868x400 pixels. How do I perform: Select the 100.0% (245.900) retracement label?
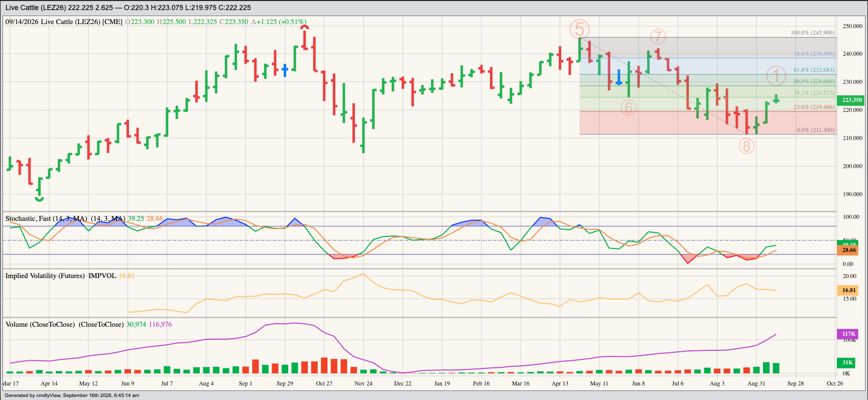(812, 33)
